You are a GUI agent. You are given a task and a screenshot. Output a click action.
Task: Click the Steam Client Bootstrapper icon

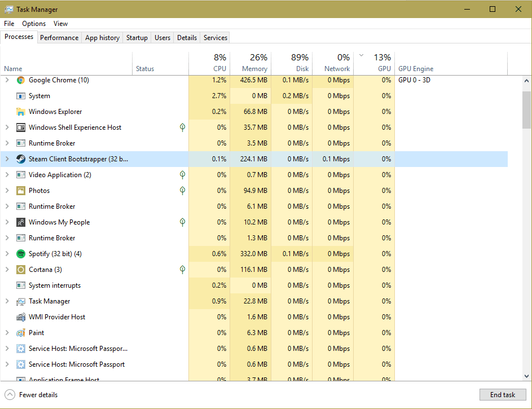tap(21, 159)
